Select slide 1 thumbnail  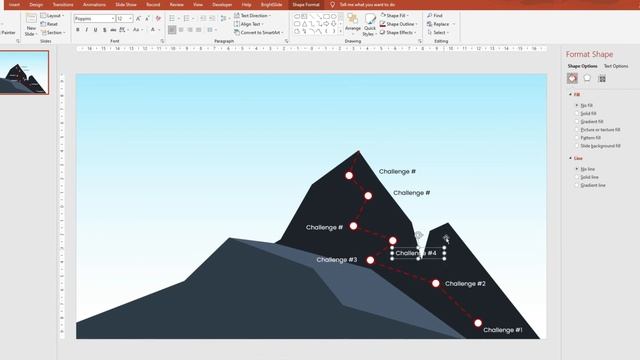click(x=24, y=73)
